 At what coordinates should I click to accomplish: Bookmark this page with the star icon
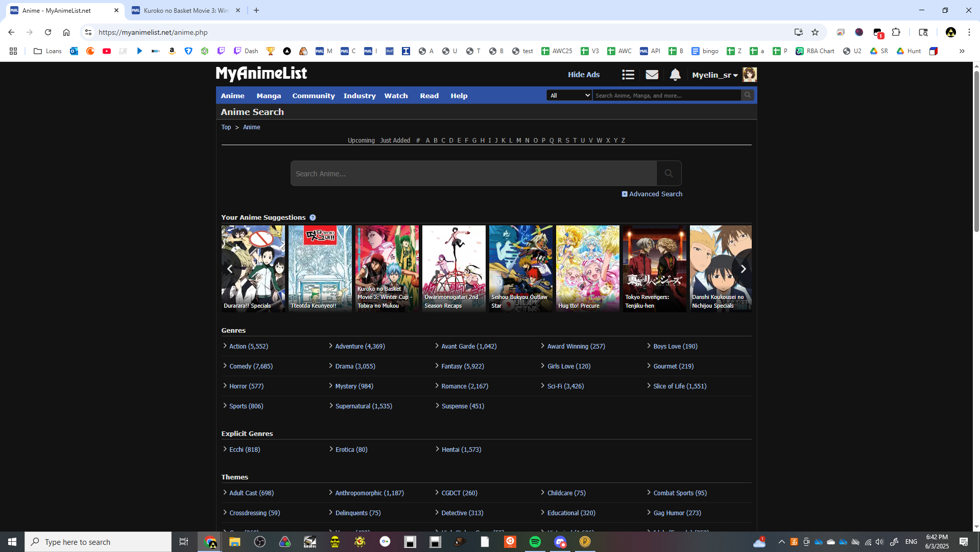coord(815,32)
